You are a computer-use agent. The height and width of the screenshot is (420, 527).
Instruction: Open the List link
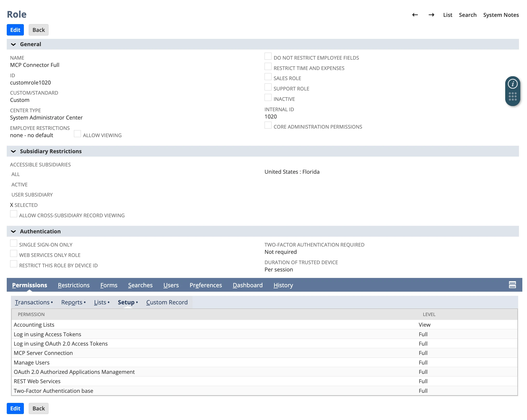pos(448,15)
